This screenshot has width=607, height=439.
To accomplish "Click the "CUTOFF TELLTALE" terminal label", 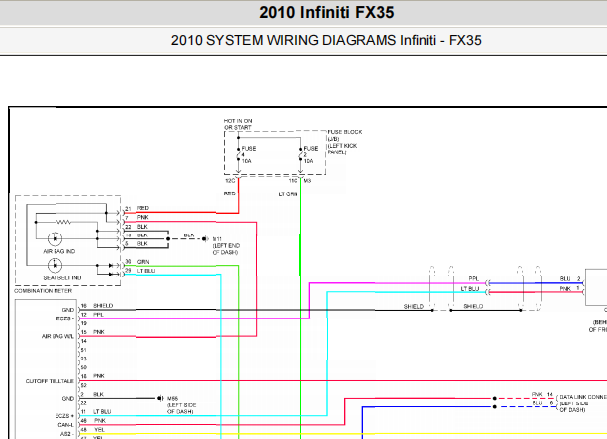I will (x=50, y=381).
